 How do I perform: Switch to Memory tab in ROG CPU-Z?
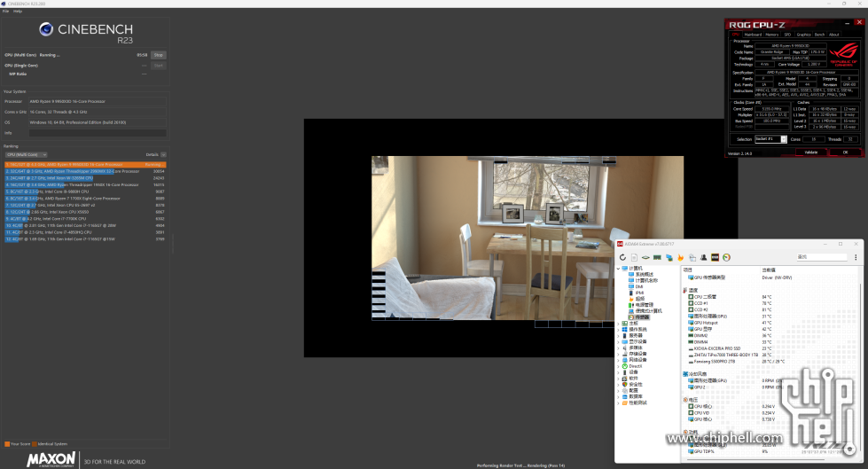click(x=771, y=35)
